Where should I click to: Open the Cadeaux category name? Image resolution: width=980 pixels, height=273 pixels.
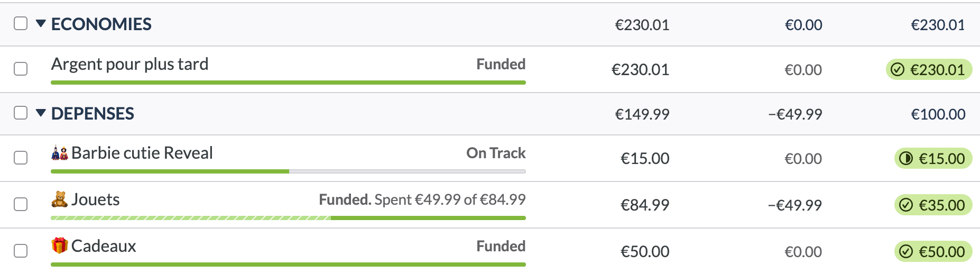pos(104,246)
